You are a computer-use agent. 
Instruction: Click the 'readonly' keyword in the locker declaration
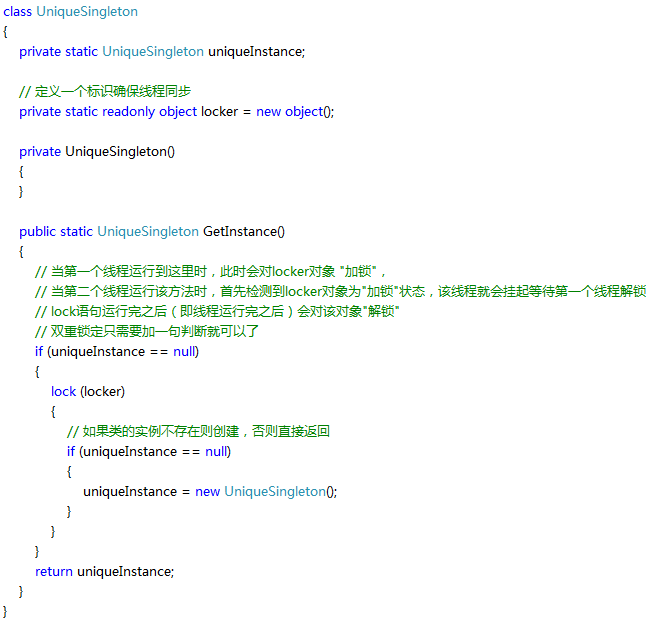click(128, 112)
